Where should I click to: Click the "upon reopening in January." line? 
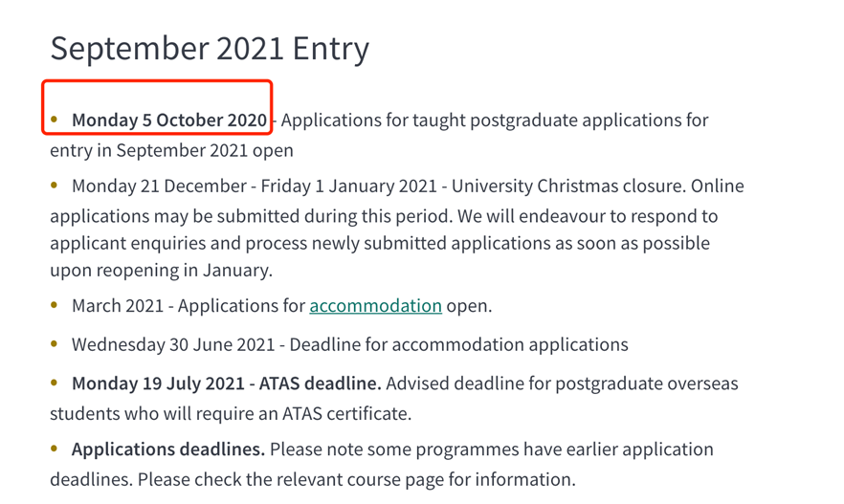coord(162,271)
